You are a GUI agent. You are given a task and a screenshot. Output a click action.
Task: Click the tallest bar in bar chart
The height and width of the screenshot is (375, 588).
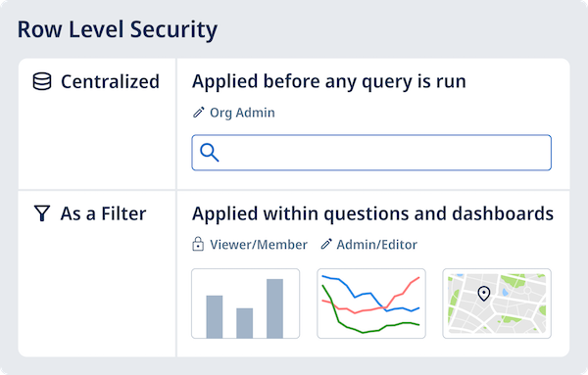click(274, 308)
